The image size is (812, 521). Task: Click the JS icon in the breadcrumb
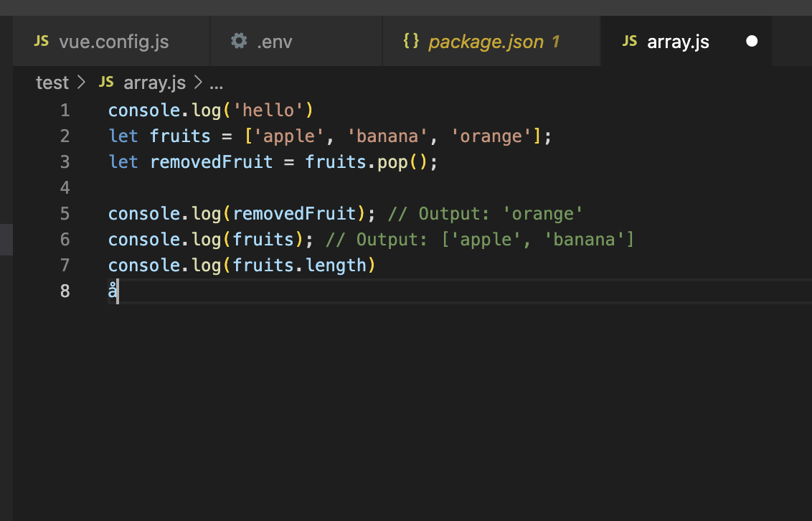(x=106, y=82)
